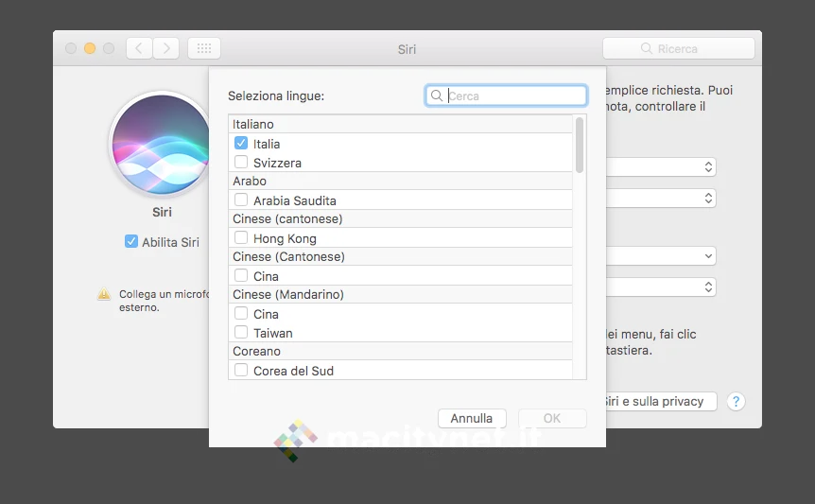Check the Corea del Sud checkbox

(241, 370)
